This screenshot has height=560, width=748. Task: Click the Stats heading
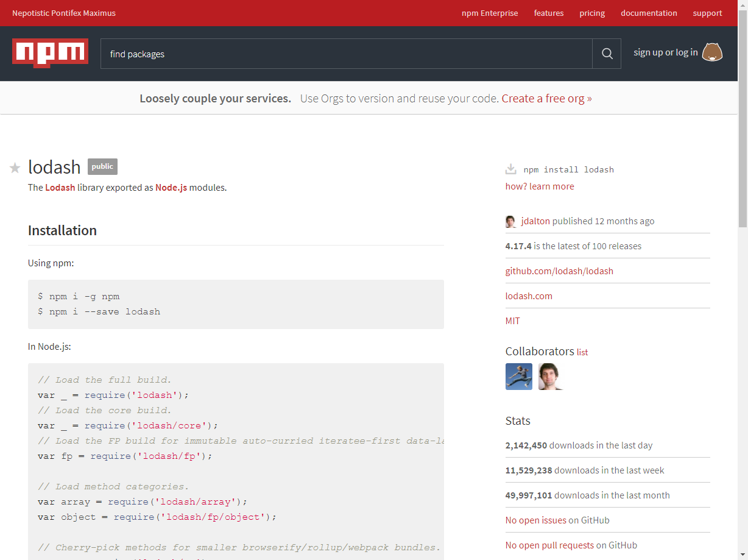pos(518,421)
